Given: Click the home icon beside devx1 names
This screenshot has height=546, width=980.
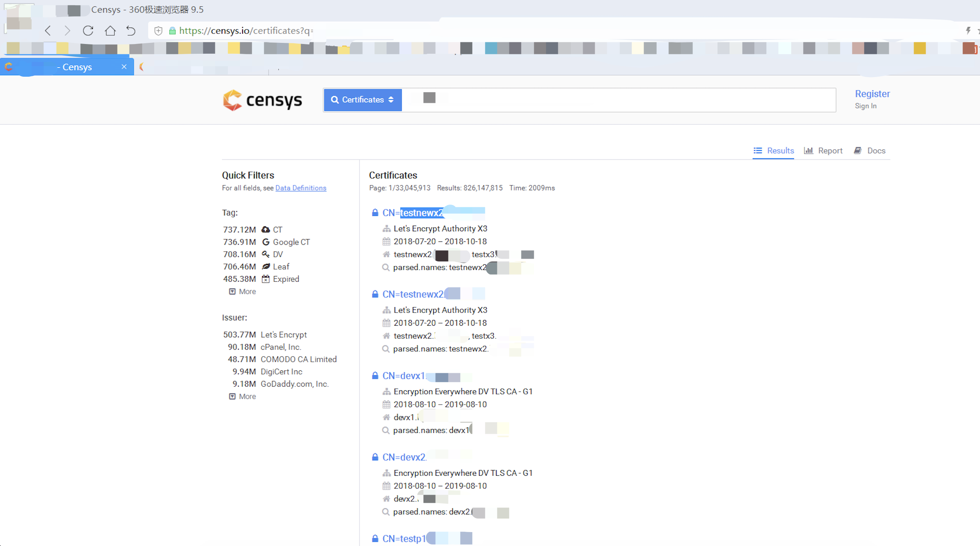Looking at the screenshot, I should point(387,417).
